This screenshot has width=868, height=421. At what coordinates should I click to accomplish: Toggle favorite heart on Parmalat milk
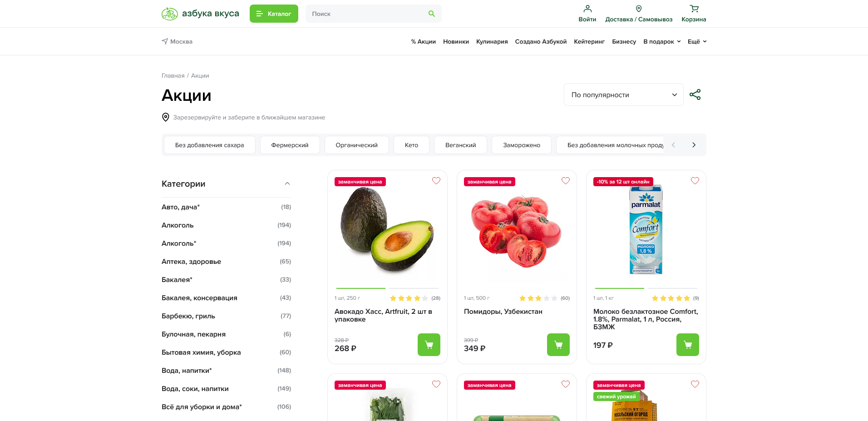click(695, 181)
